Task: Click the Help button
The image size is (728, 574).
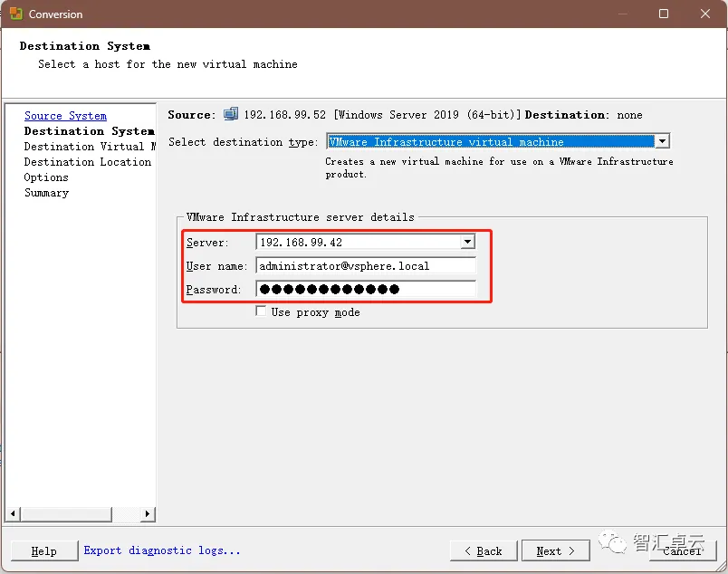Action: tap(44, 550)
